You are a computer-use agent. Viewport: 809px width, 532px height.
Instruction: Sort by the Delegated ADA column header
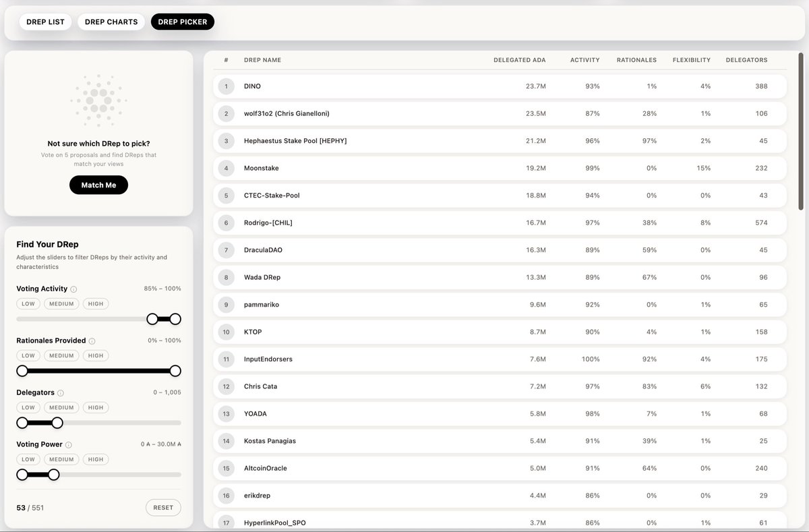(x=520, y=60)
